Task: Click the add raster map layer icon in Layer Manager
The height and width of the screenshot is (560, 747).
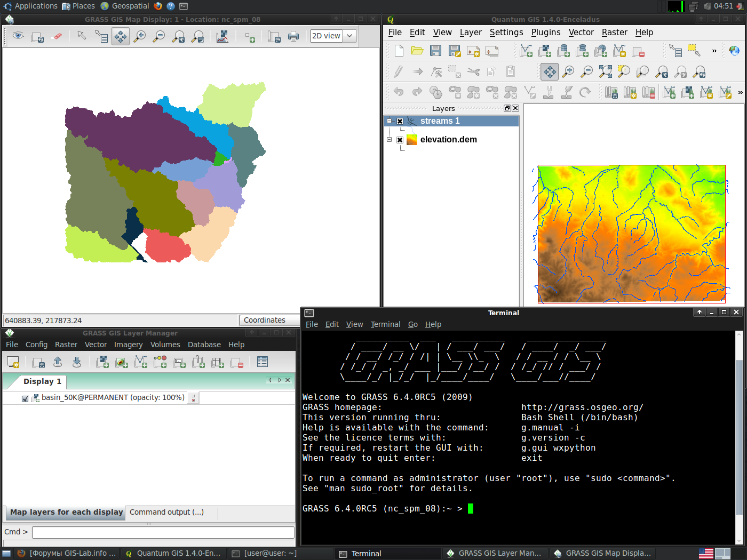Action: [x=102, y=362]
